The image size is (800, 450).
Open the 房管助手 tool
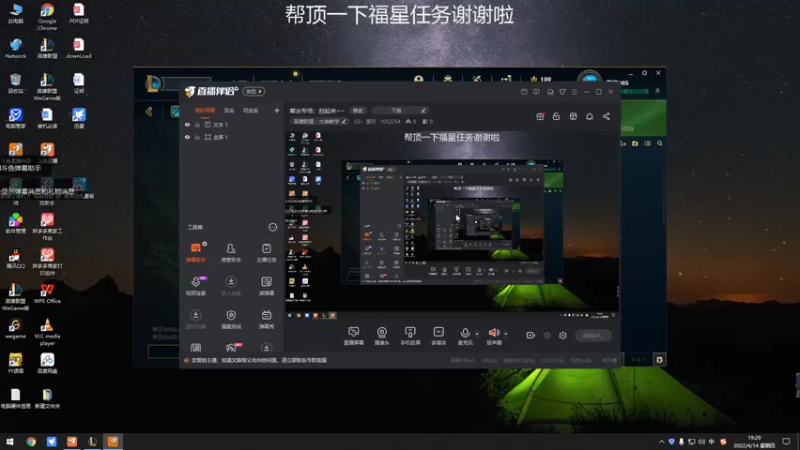231,253
